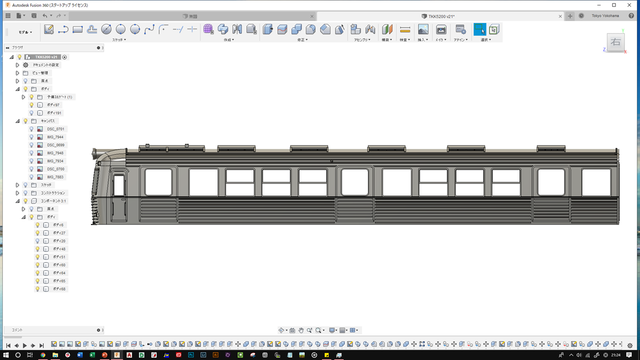Screen dimensions: 640x360
Task: Collapse the canvas folder in browser
Action: 18,121
